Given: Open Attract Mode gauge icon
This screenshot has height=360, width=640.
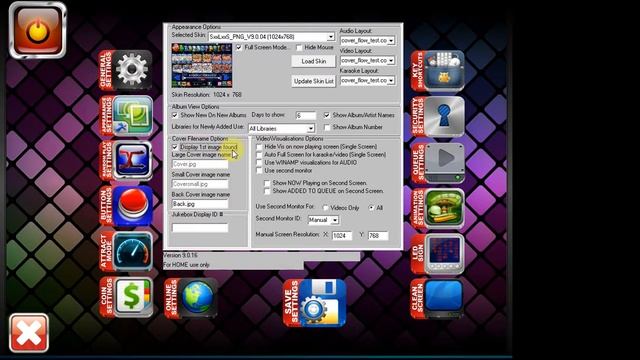Looking at the screenshot, I should pos(126,251).
